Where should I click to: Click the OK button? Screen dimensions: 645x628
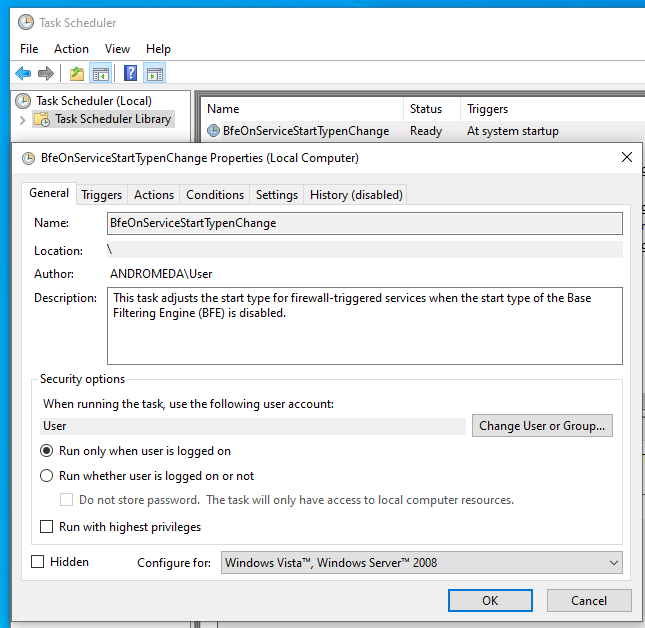click(x=490, y=600)
